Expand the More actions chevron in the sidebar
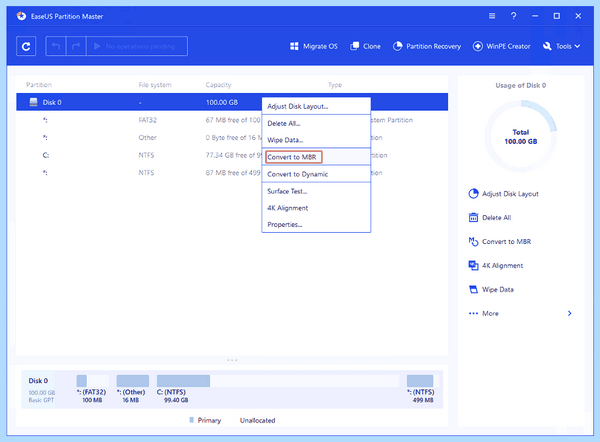 pyautogui.click(x=569, y=313)
